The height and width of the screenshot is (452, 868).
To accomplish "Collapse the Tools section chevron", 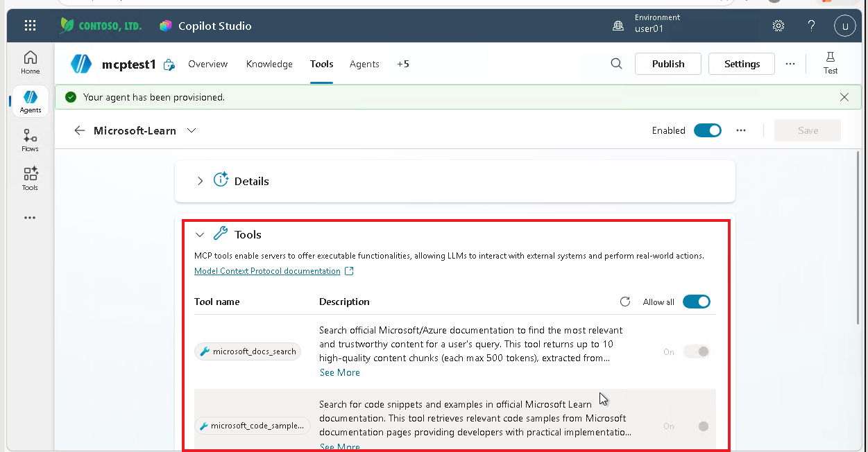I will [200, 235].
